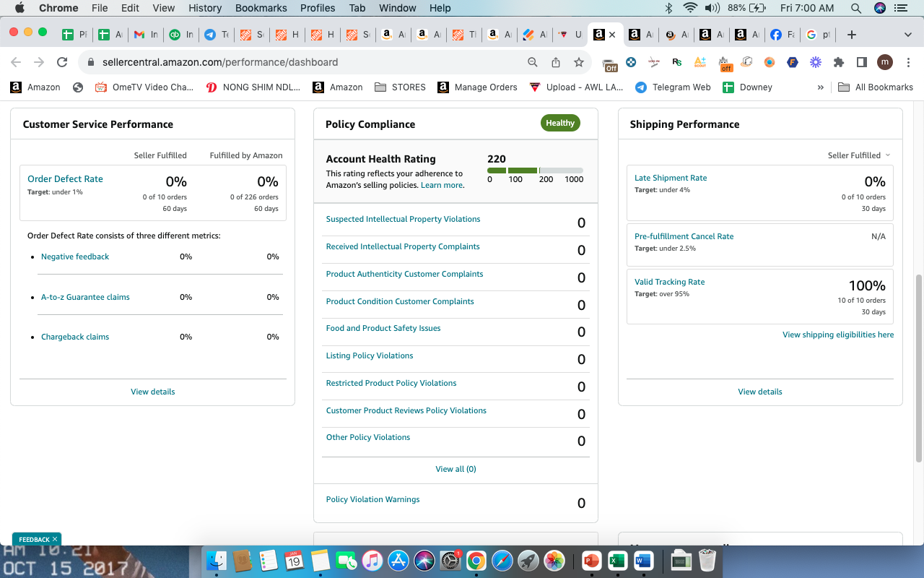Open A-to-z Guarantee claims link
The height and width of the screenshot is (578, 924).
85,297
